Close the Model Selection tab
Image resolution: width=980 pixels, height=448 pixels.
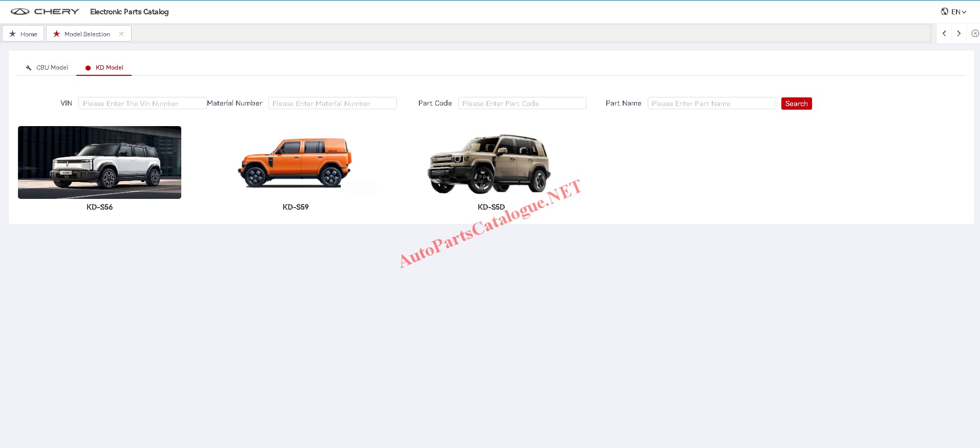[121, 34]
